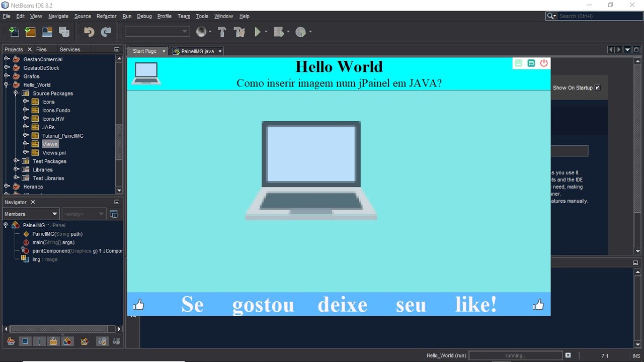Click the Build Project hammer icon
Viewport: 644px width, 362px height.
tap(222, 32)
